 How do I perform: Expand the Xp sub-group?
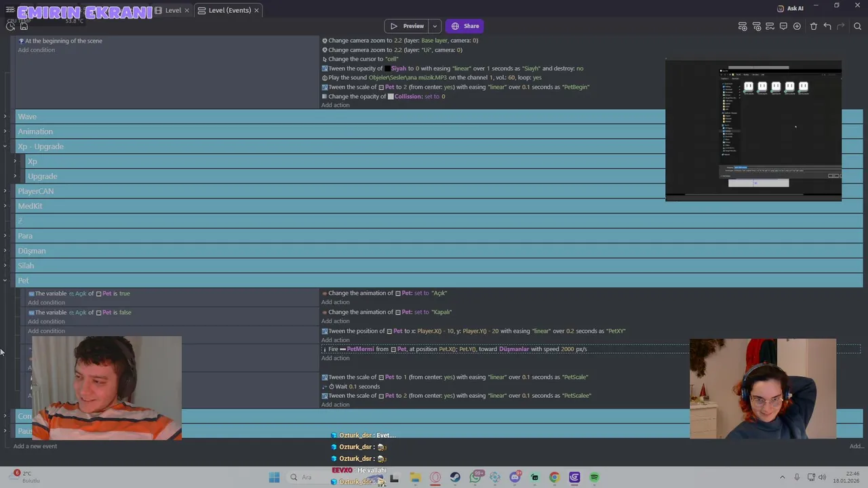coord(15,161)
